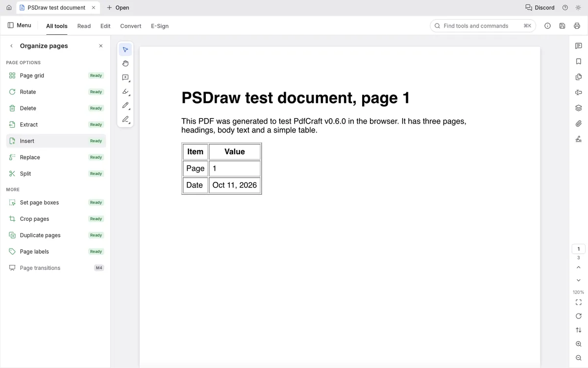
Task: Open the comments panel icon
Action: (x=579, y=46)
